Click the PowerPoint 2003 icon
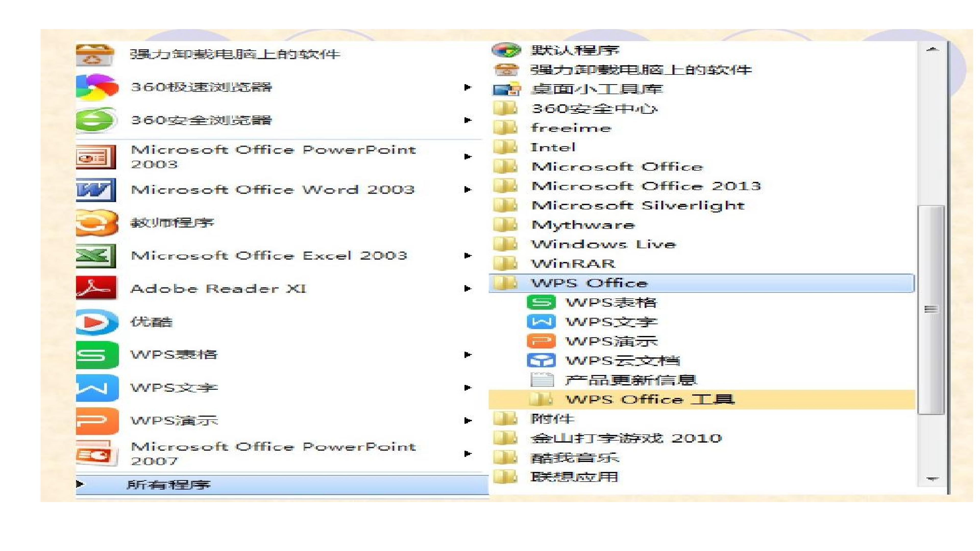Viewport: 980px width, 551px height. (x=96, y=157)
